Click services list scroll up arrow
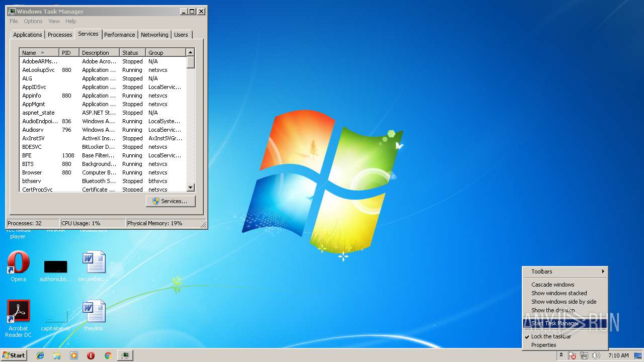The width and height of the screenshot is (644, 362). (x=190, y=53)
